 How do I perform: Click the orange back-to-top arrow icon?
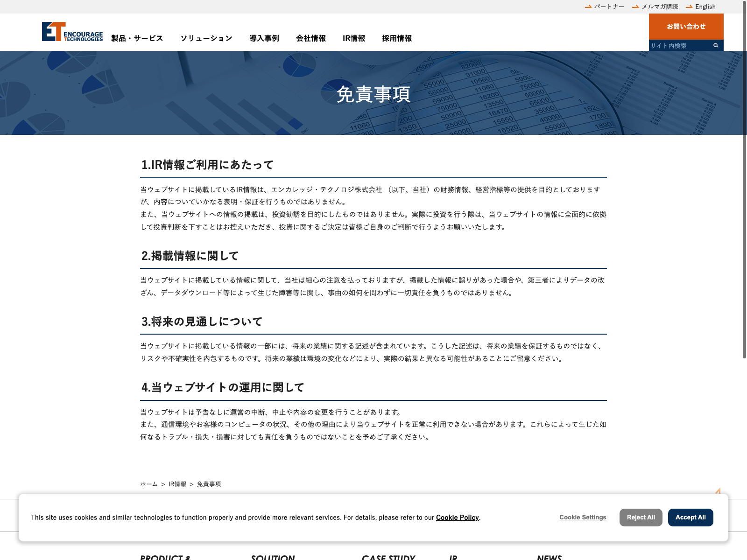click(718, 491)
